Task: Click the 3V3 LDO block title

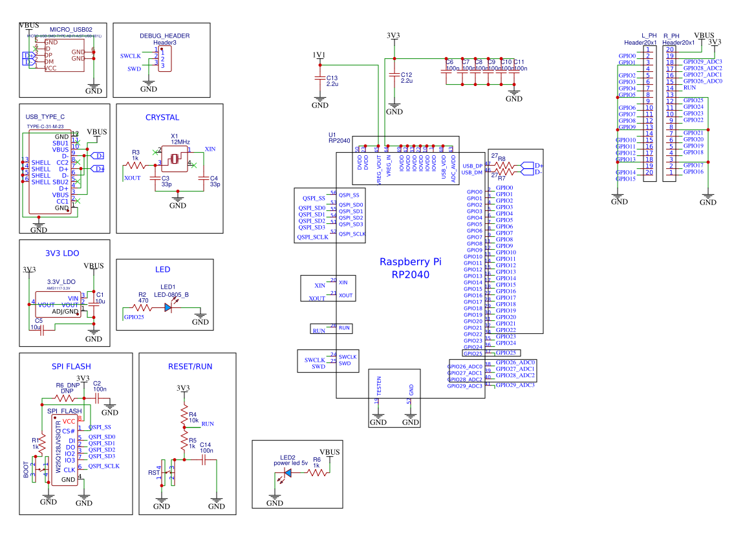Action: click(x=62, y=254)
